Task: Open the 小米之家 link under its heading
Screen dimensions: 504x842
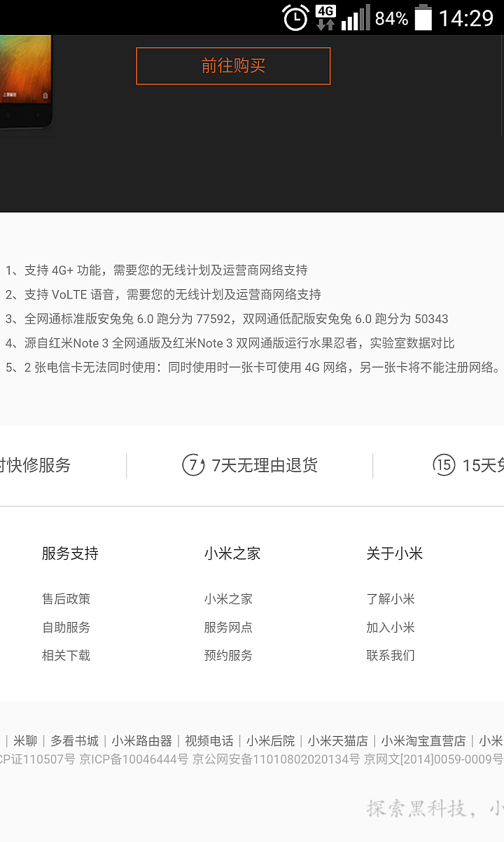Action: coord(228,599)
